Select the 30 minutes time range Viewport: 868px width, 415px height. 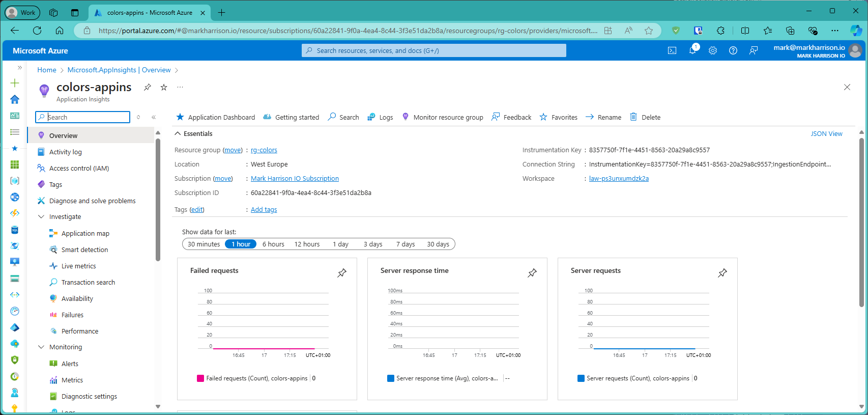204,244
